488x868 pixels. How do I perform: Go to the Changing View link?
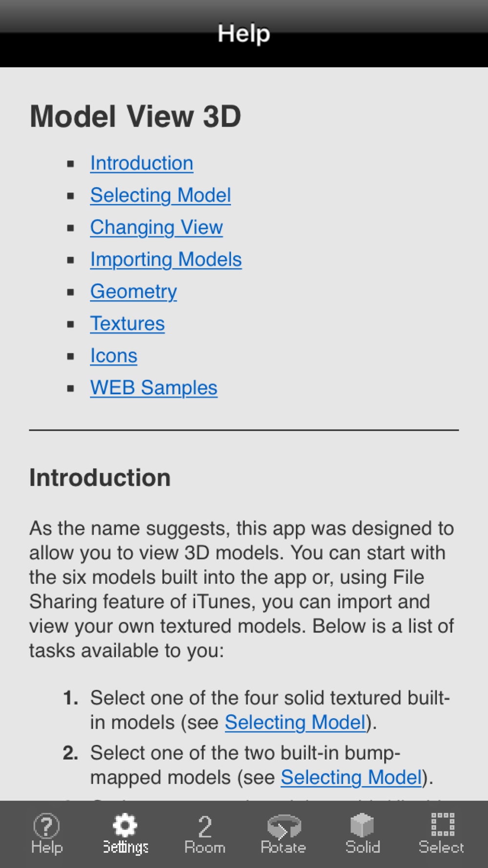coord(157,227)
